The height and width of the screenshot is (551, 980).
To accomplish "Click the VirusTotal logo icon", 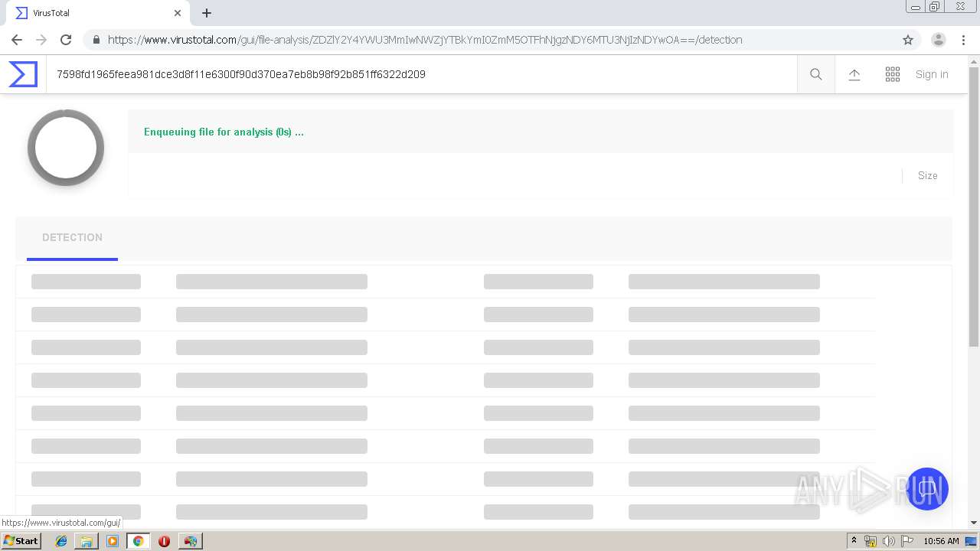I will (x=23, y=74).
